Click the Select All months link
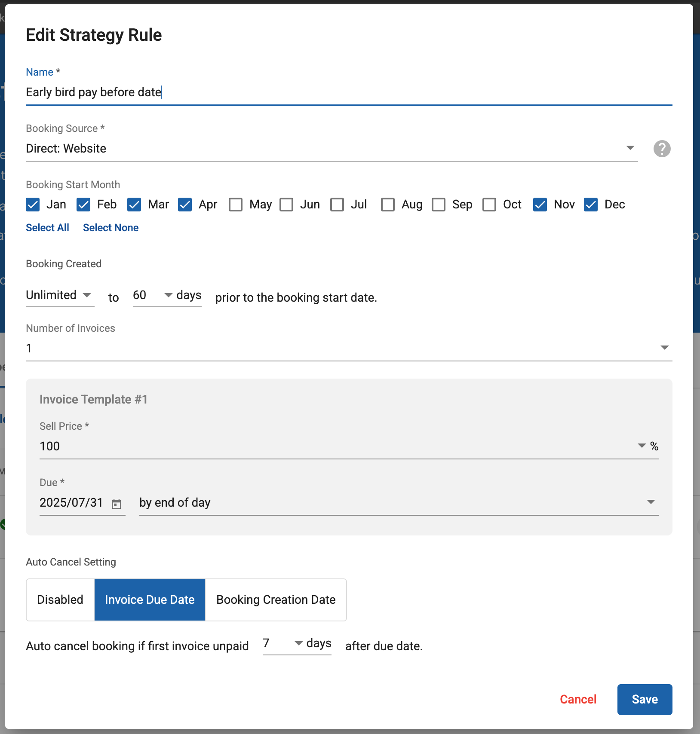This screenshot has width=700, height=734. click(x=47, y=228)
